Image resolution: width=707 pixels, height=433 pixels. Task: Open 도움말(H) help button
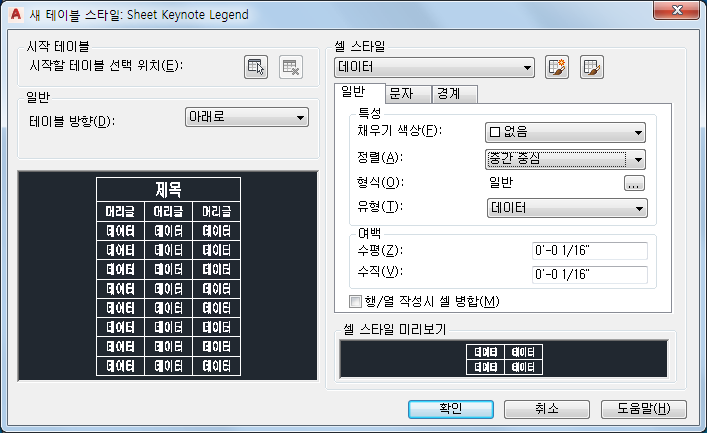tap(644, 409)
